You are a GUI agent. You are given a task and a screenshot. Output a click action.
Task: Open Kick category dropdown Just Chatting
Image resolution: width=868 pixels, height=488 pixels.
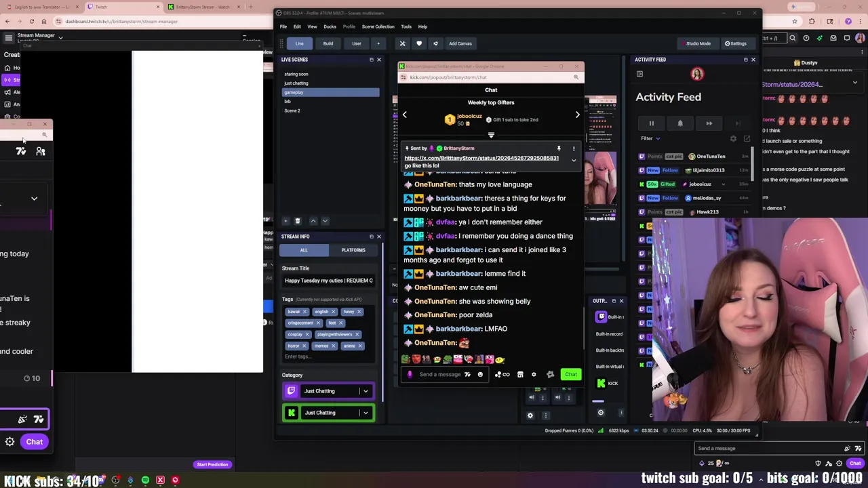(x=366, y=413)
